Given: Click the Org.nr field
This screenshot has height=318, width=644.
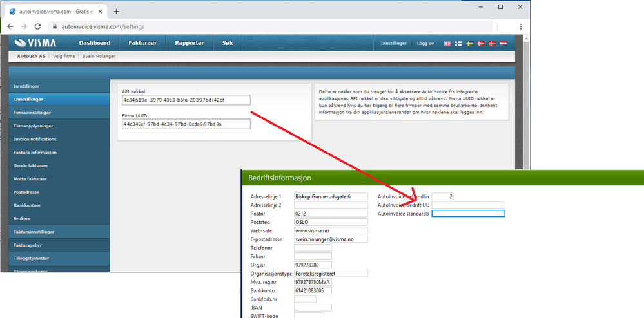Looking at the screenshot, I should pos(313,265).
